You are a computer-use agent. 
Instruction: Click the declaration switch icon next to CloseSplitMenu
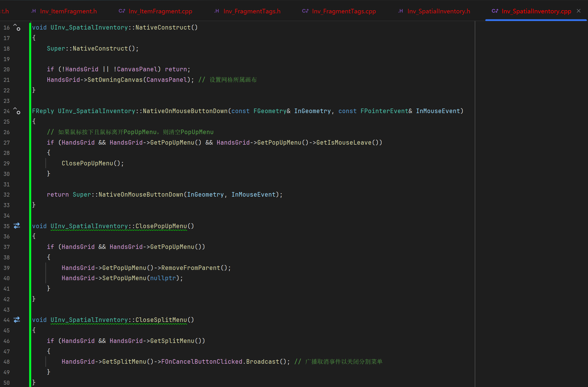tap(17, 320)
